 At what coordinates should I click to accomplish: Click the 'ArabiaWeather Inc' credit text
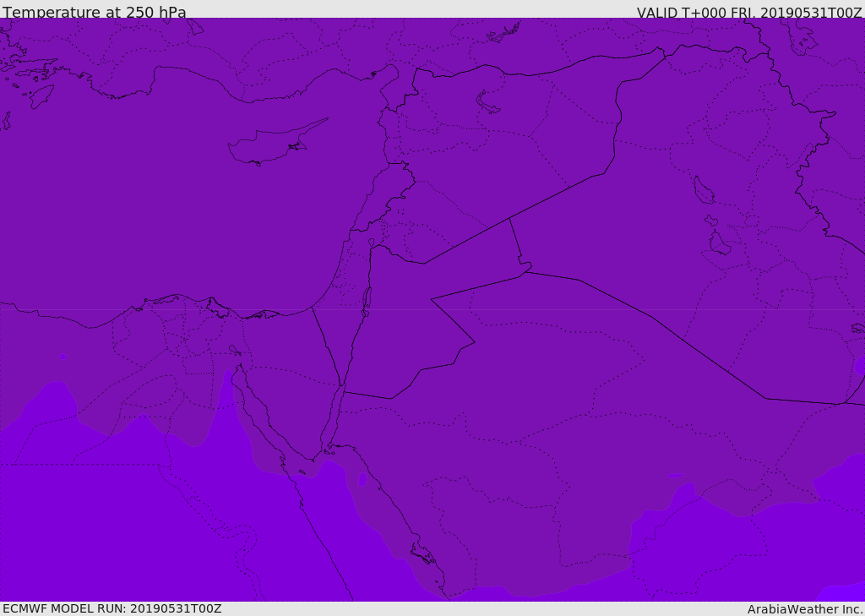coord(805,609)
